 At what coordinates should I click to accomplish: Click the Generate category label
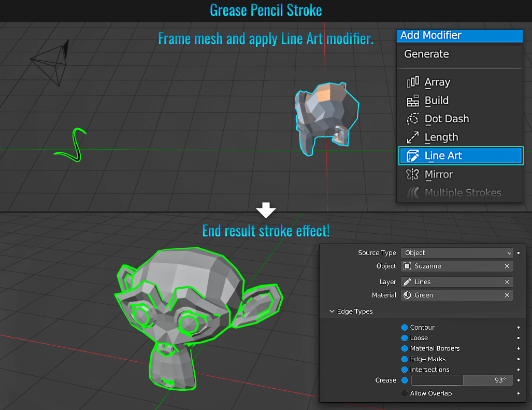click(426, 54)
